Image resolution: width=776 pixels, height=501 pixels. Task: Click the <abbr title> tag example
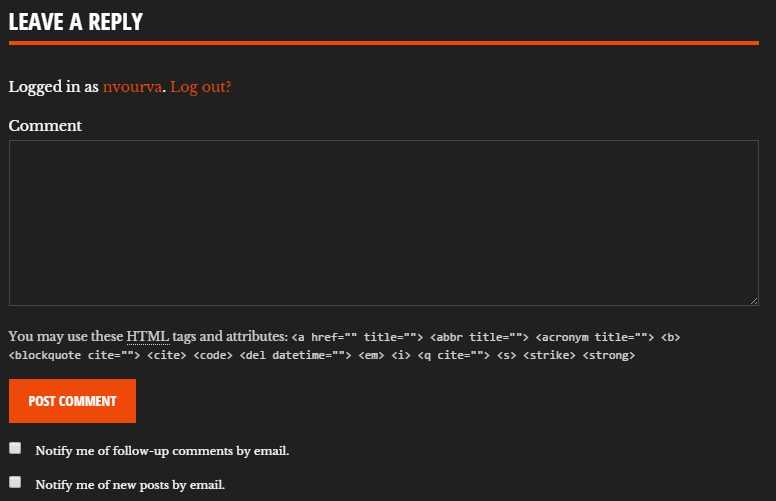coord(479,337)
